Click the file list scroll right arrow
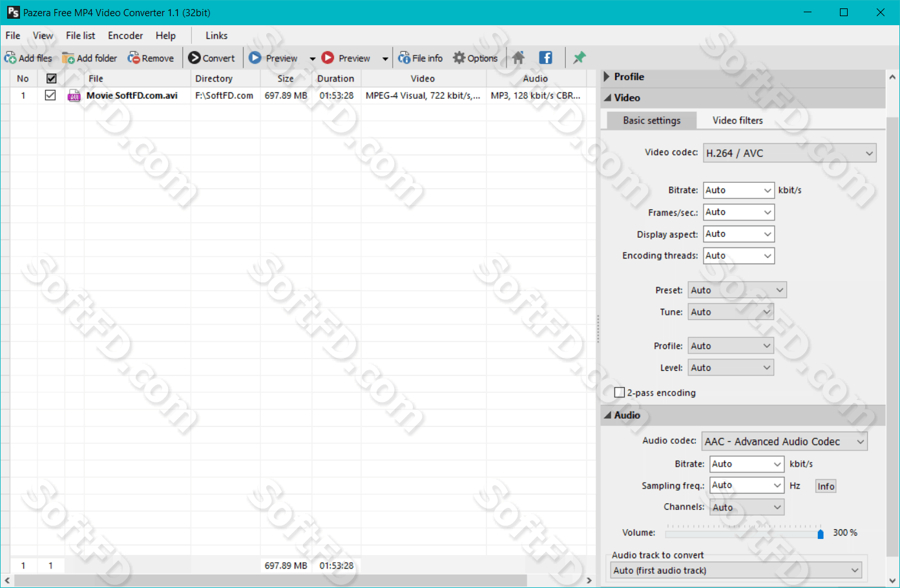Image resolution: width=900 pixels, height=588 pixels. [x=589, y=580]
